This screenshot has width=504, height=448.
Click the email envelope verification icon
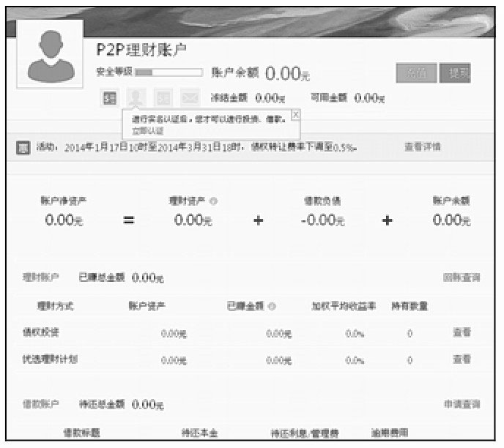(x=190, y=98)
